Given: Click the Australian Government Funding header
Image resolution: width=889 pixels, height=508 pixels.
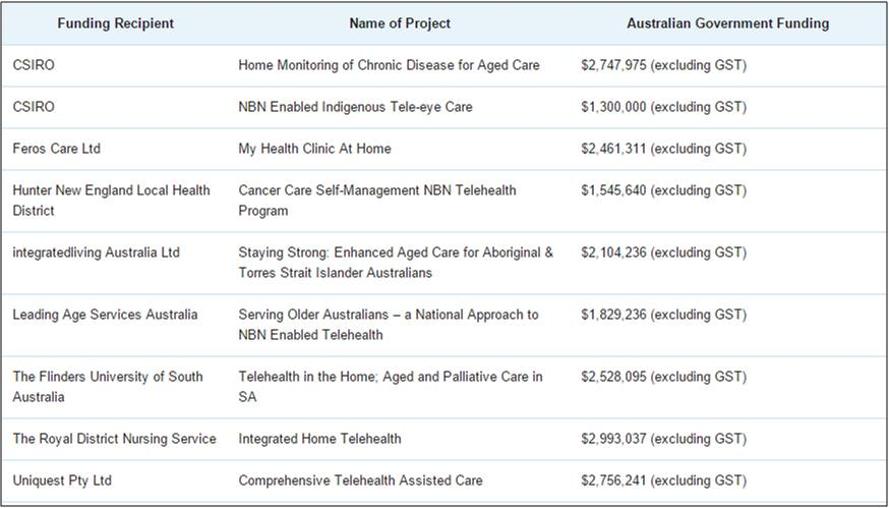Looking at the screenshot, I should pos(727,23).
